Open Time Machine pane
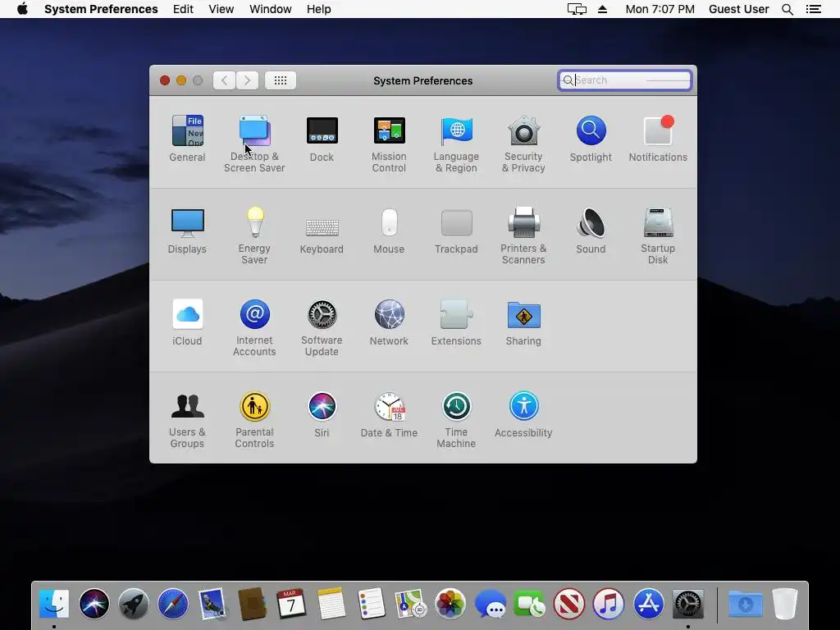 click(x=456, y=419)
